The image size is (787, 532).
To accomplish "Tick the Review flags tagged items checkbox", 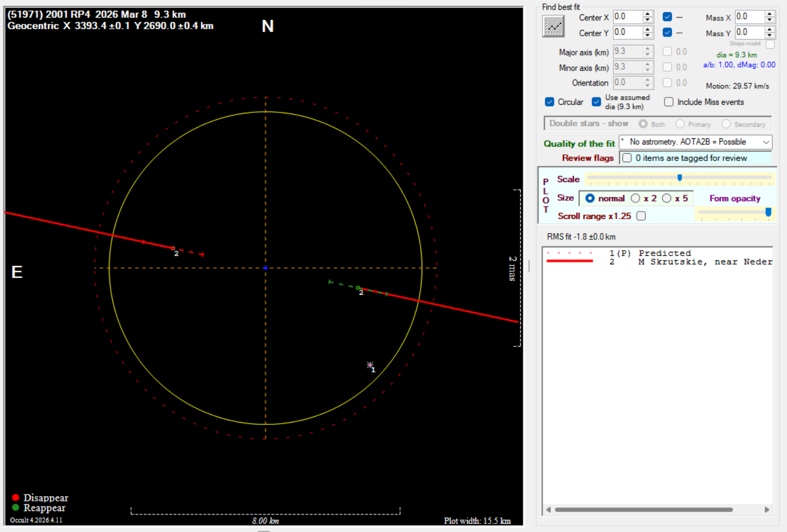I will coord(627,158).
